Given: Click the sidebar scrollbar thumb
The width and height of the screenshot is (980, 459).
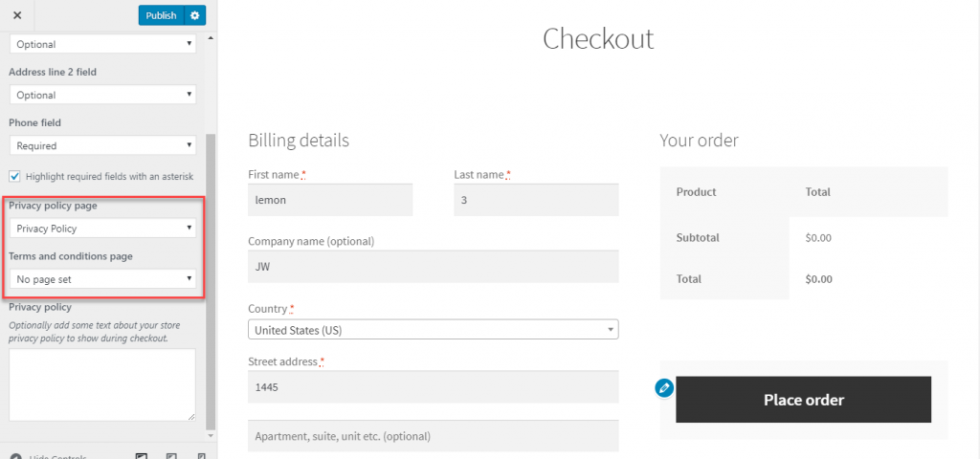Looking at the screenshot, I should [x=211, y=281].
